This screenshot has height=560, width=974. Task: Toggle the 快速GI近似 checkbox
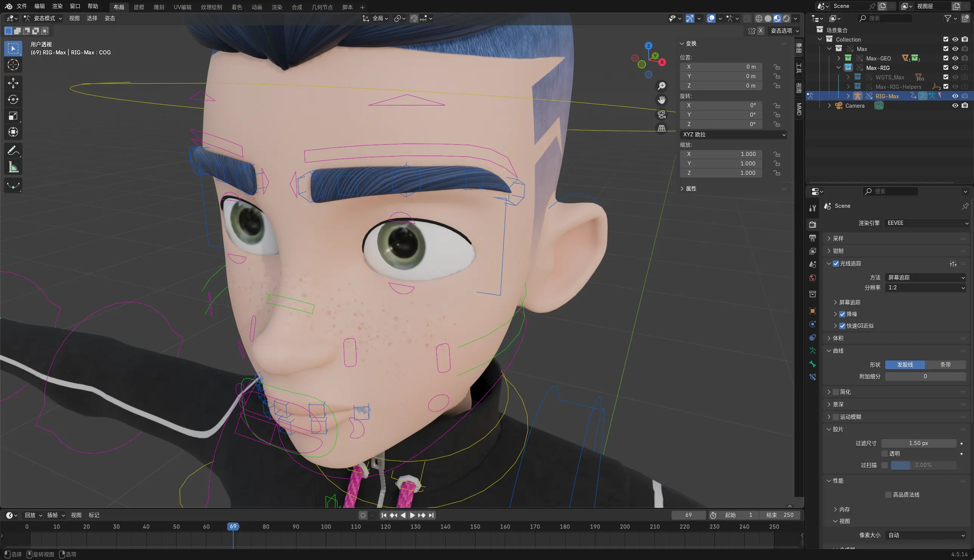coord(842,326)
